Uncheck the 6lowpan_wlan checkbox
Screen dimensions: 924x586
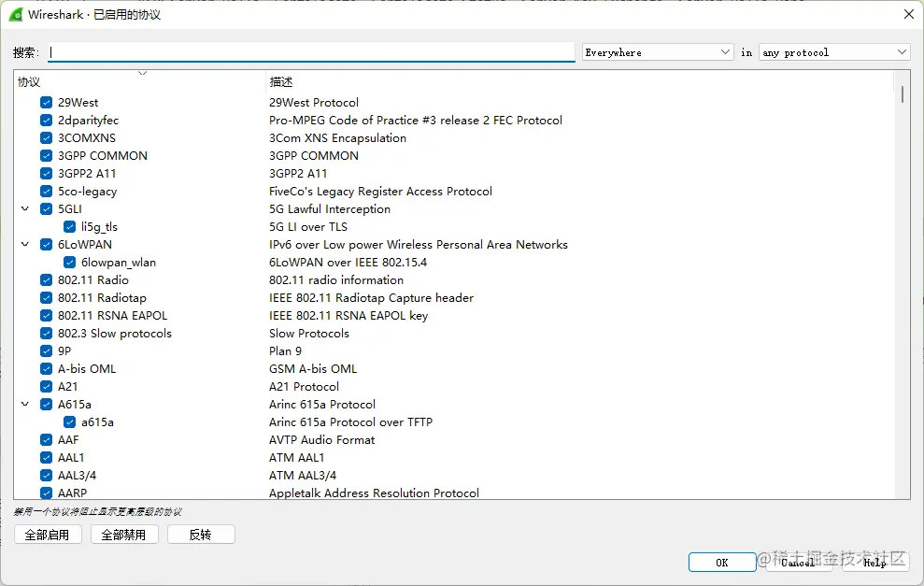tap(69, 263)
